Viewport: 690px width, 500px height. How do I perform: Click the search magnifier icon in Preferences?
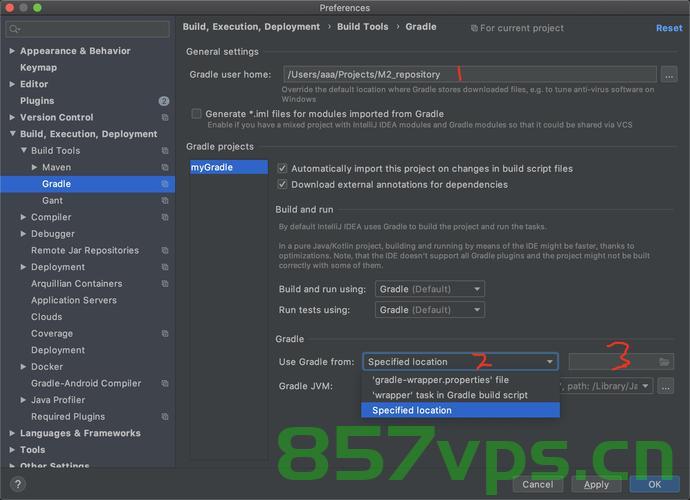click(x=14, y=29)
